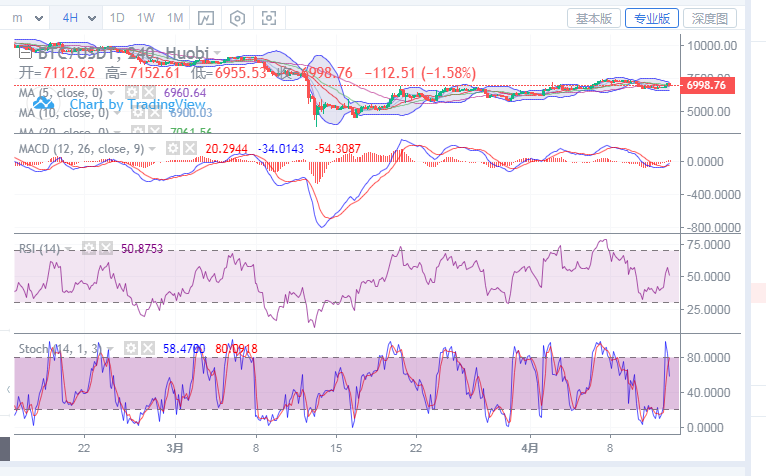Click MACD value -34.0143

click(x=281, y=149)
